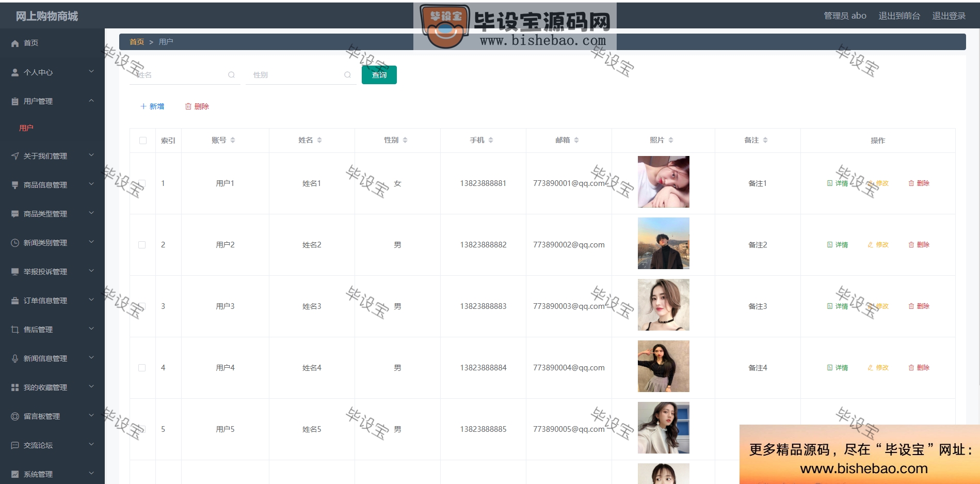
Task: Sort by 手机 column arrows
Action: 491,140
